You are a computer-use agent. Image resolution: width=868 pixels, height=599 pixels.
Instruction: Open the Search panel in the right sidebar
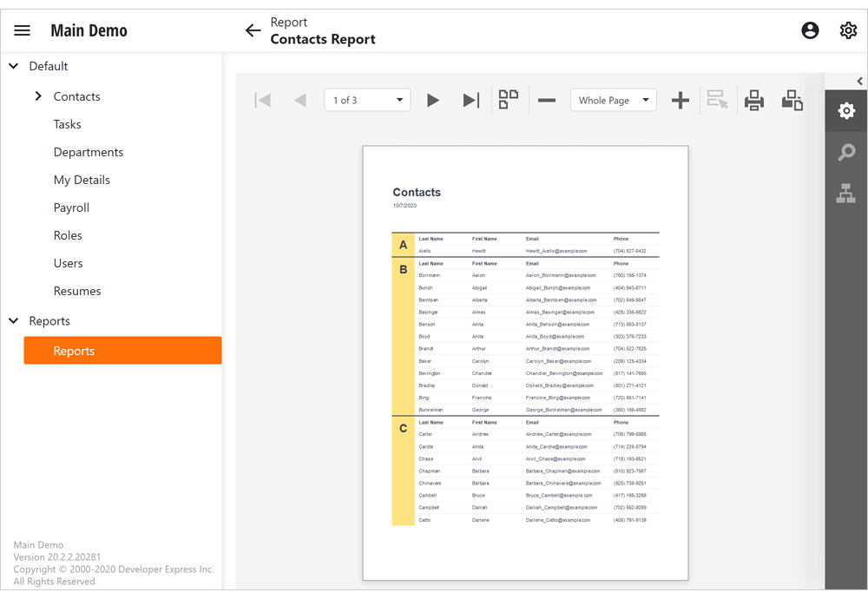846,152
